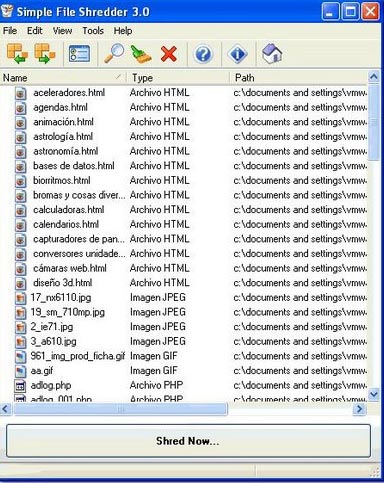This screenshot has width=384, height=483.
Task: Select the 19_sm_710mp.jpg file
Action: tap(68, 313)
